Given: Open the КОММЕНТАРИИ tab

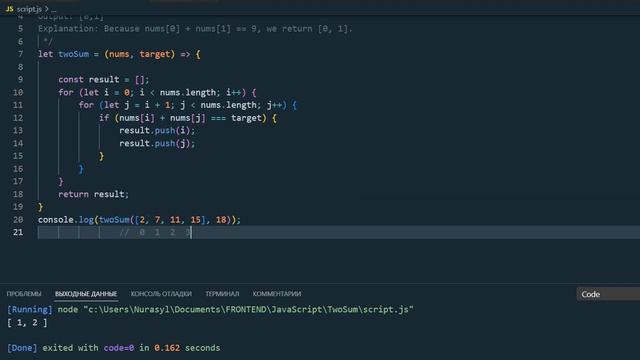Looking at the screenshot, I should 277,294.
